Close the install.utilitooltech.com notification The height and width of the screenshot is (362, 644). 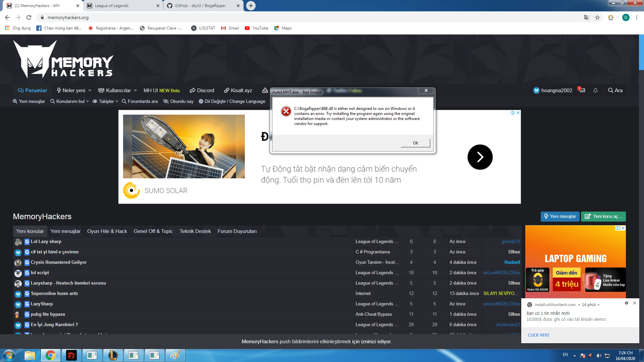click(x=635, y=303)
